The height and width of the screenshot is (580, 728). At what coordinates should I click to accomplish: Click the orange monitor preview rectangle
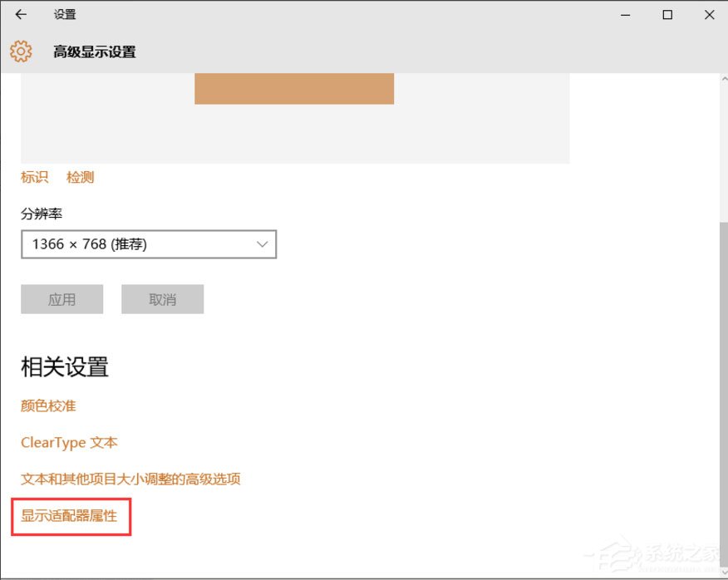coord(294,87)
